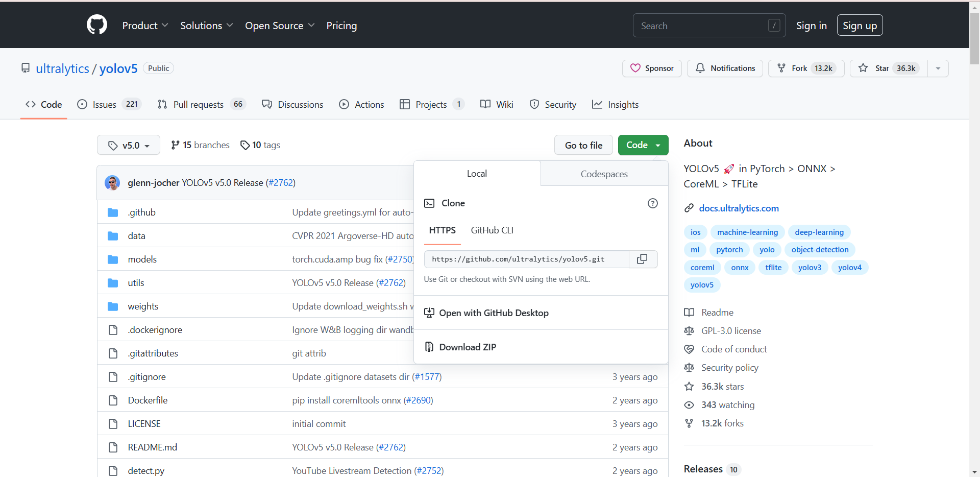Open the .gitignore file

click(146, 377)
